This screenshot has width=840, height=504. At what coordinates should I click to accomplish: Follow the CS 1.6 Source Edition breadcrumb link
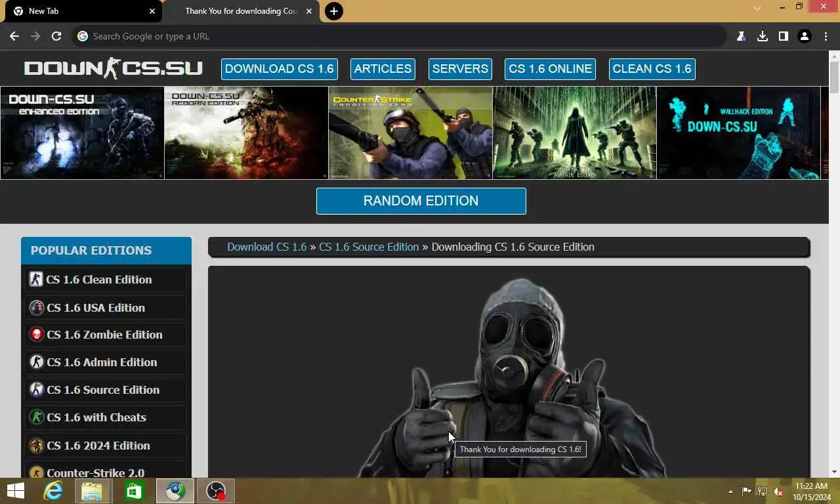point(369,247)
